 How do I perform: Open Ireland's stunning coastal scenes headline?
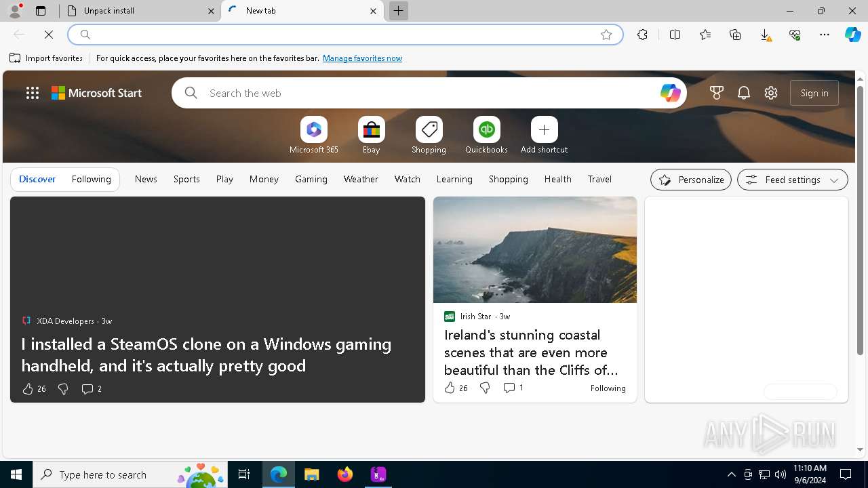tap(531, 352)
